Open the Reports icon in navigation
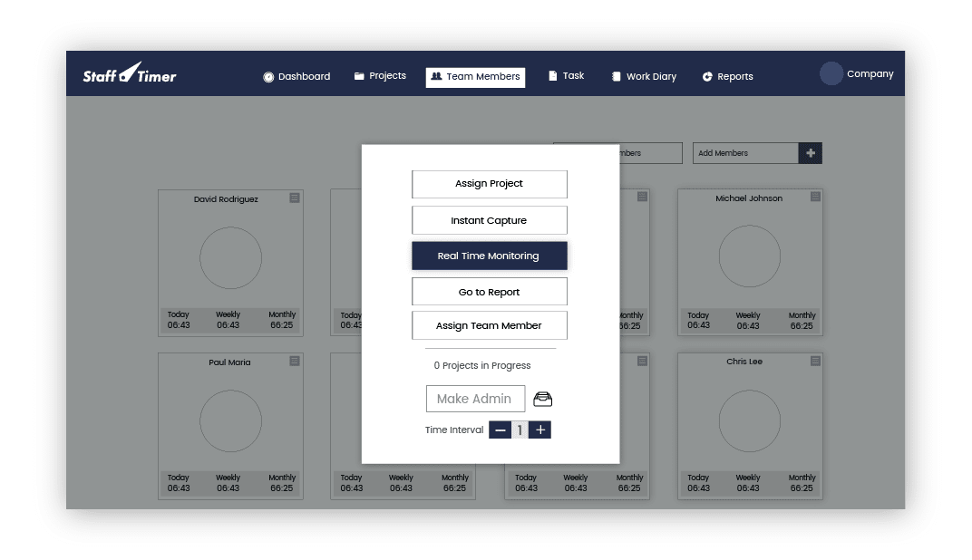 coord(707,76)
